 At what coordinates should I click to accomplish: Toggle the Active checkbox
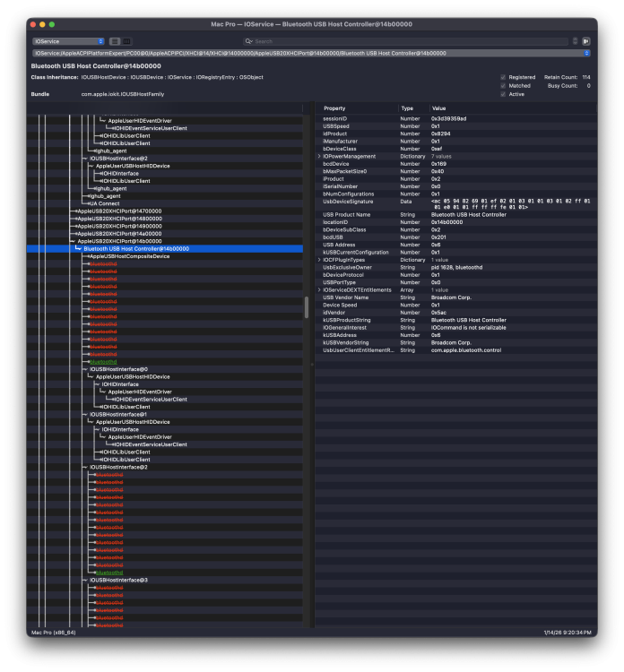point(503,94)
